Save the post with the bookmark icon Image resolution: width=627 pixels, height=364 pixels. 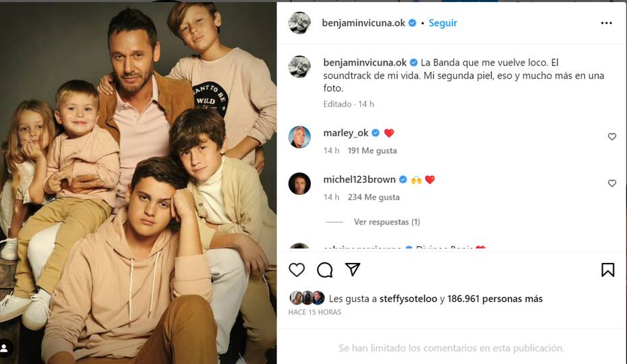[x=607, y=270]
